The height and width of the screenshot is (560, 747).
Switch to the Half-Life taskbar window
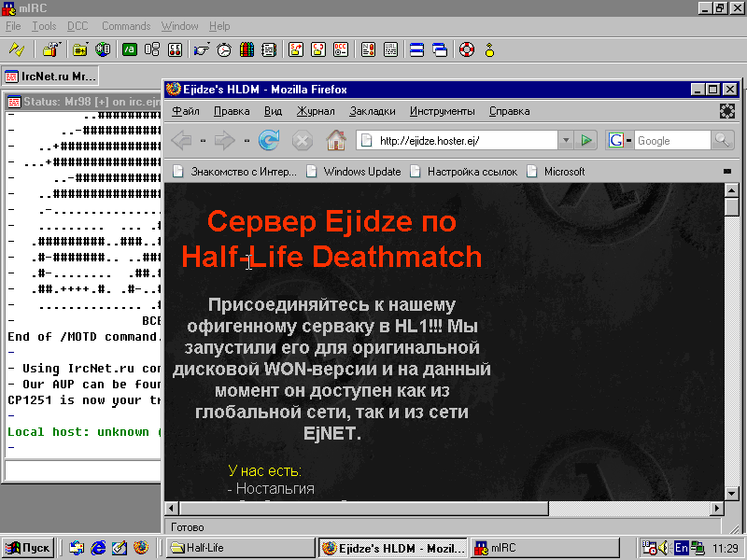[241, 548]
